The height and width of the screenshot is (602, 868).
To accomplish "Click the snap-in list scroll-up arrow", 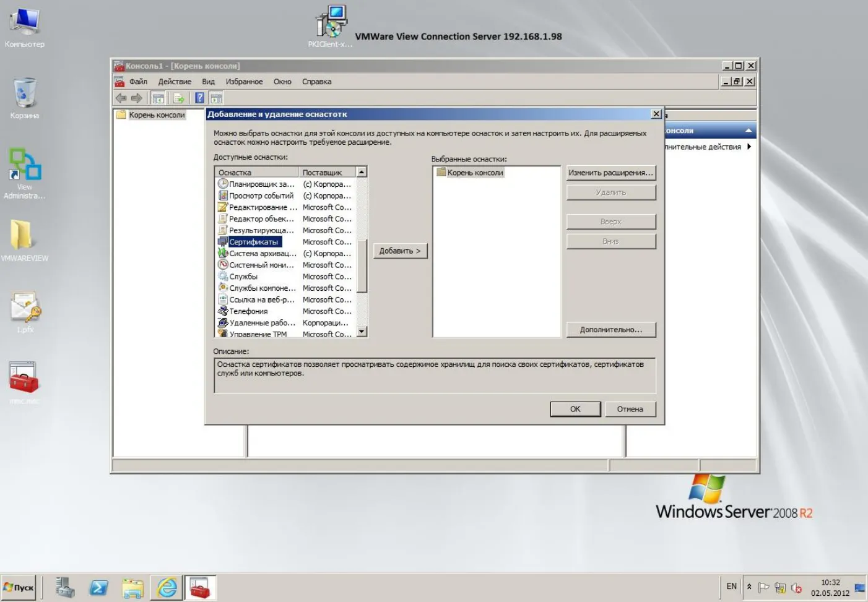I will click(x=362, y=171).
